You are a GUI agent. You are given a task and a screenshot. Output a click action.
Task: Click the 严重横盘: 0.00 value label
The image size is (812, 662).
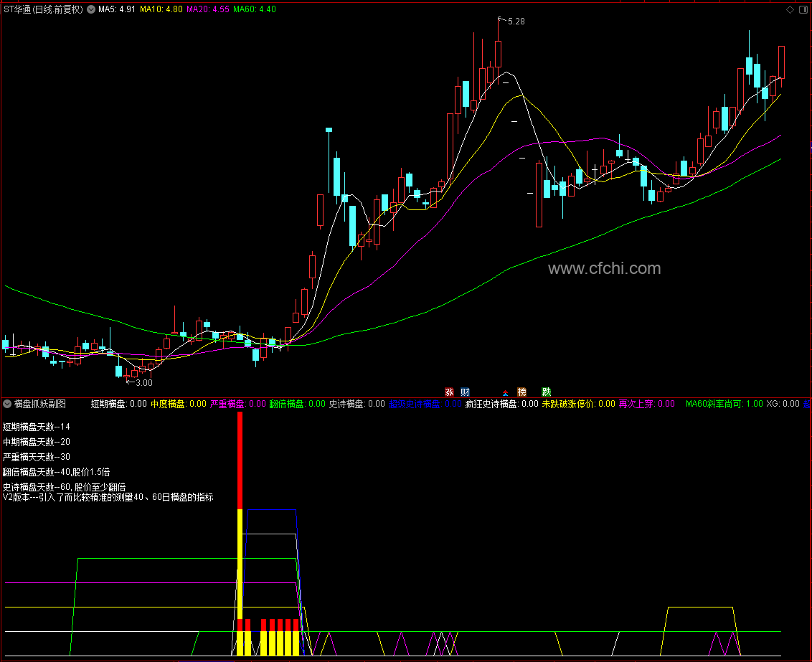click(x=238, y=404)
